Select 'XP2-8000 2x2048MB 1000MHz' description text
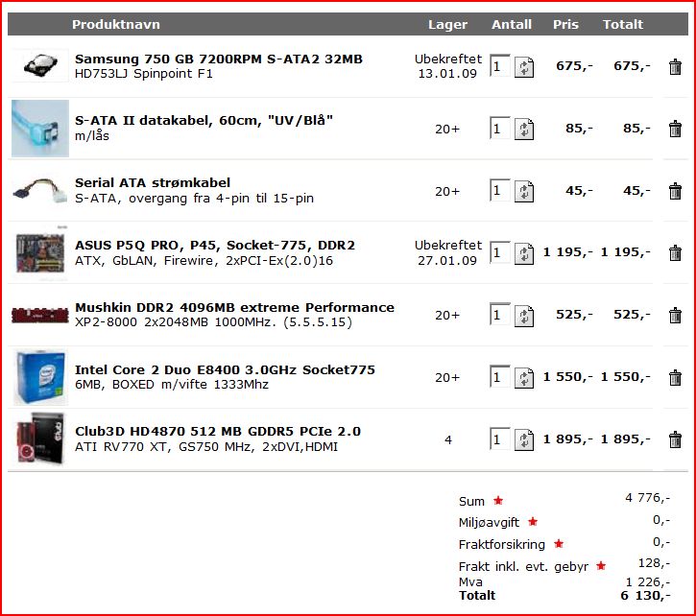 (175, 322)
